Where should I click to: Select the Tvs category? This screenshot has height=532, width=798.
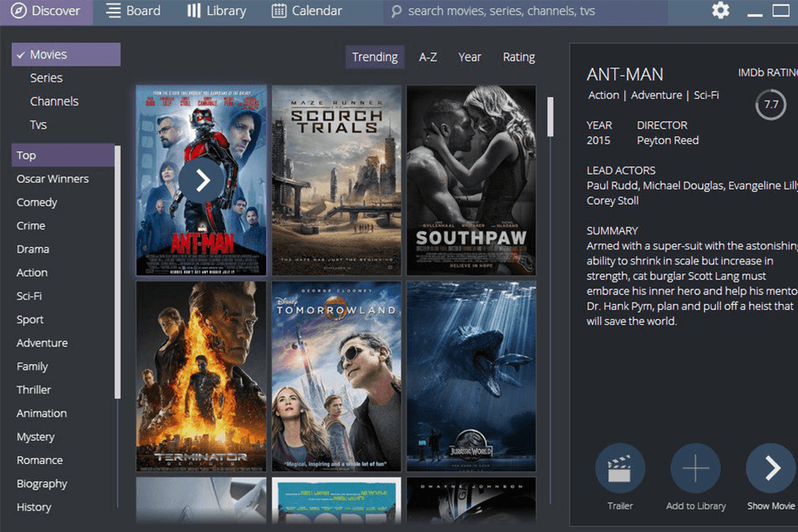point(39,124)
